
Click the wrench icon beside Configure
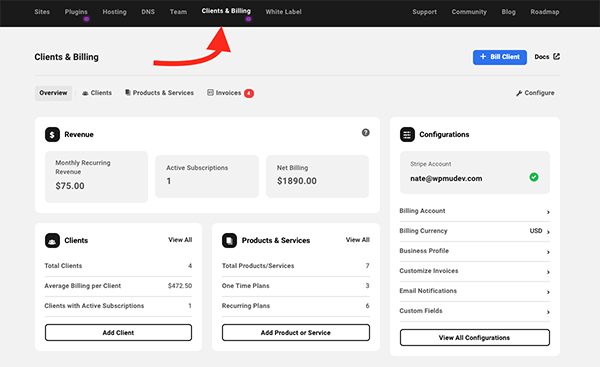tap(519, 93)
